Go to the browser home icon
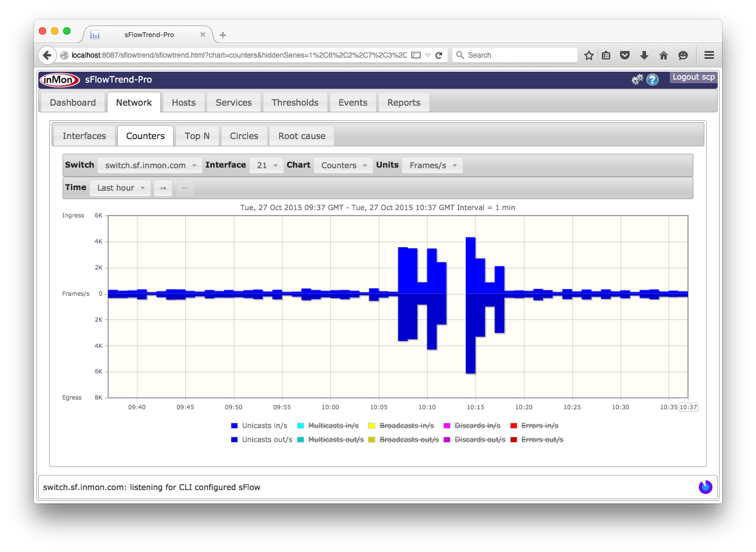This screenshot has height=552, width=756. click(x=664, y=55)
